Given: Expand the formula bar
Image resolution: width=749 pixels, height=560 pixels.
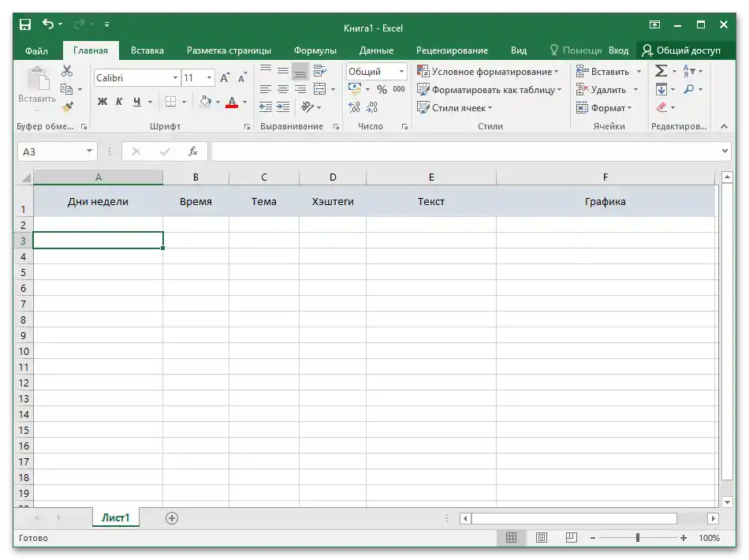Looking at the screenshot, I should [x=725, y=151].
